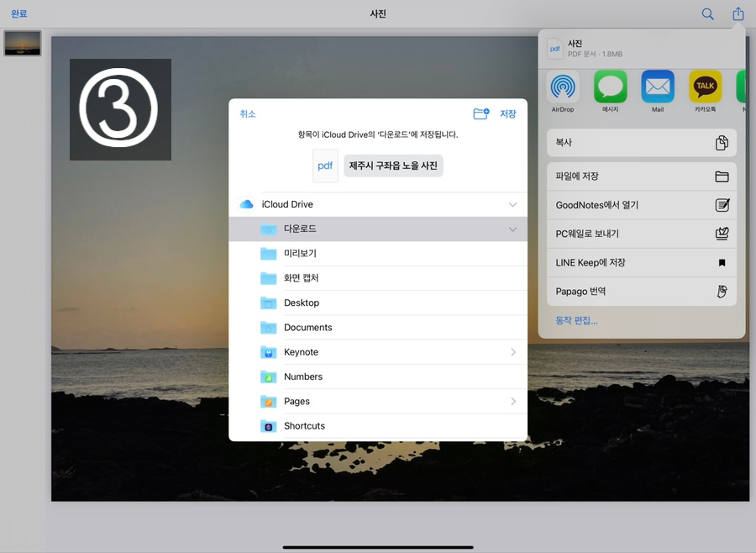The width and height of the screenshot is (756, 553).
Task: Select 복사 in the share sheet
Action: pos(641,143)
